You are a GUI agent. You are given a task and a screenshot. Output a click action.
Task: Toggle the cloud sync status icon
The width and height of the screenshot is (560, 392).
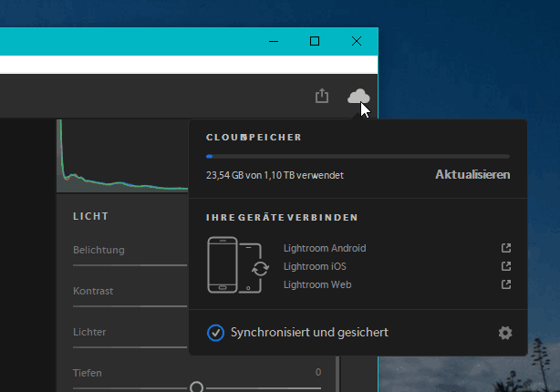coord(358,97)
